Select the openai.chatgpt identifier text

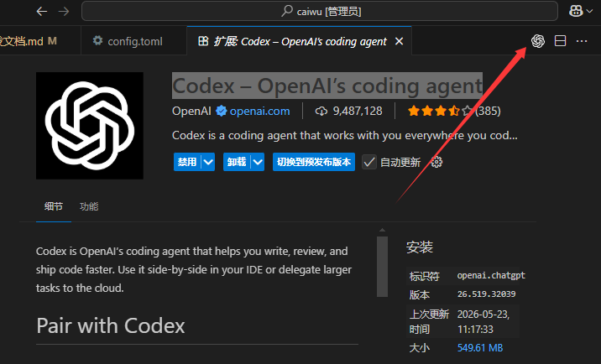pyautogui.click(x=491, y=275)
